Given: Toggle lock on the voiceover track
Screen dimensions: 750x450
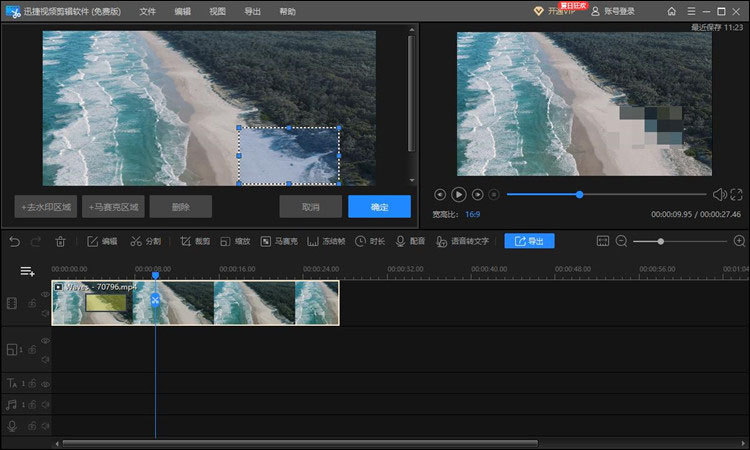Looking at the screenshot, I should pos(32,426).
